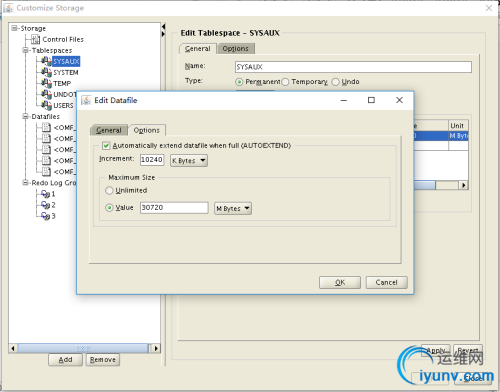Click the right split-pane expand arrow
This screenshot has height=392, width=500.
163,34
